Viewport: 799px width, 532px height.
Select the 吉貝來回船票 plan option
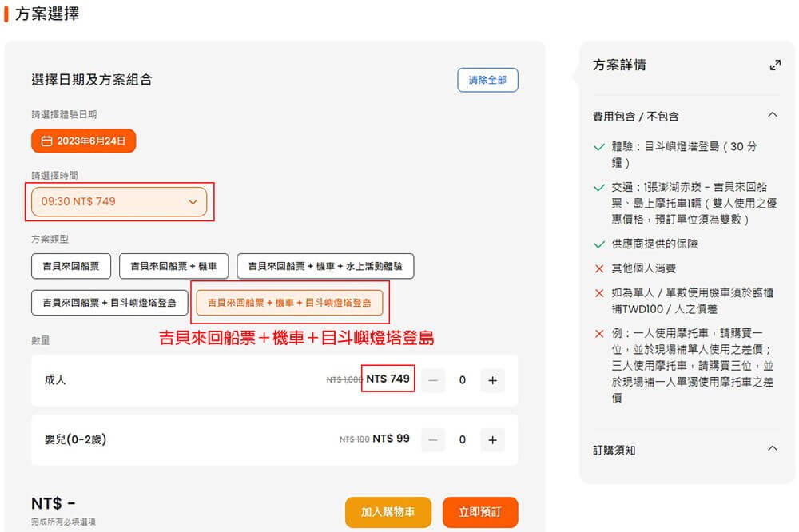[71, 266]
